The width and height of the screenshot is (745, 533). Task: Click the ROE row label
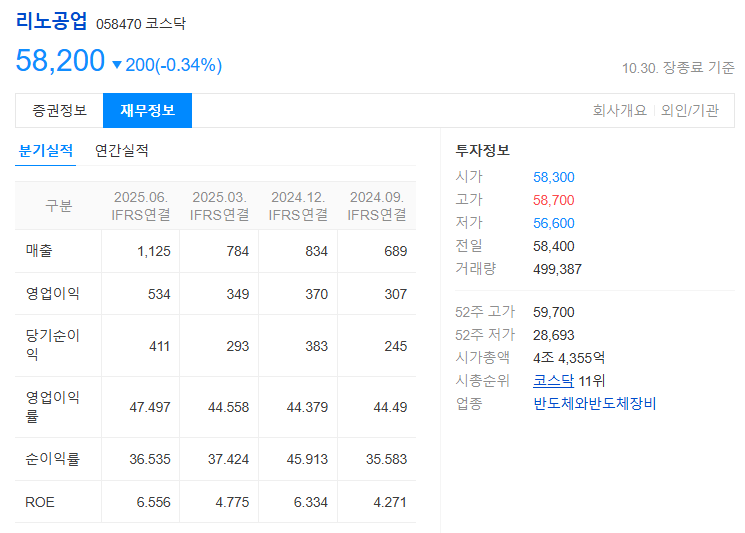click(x=40, y=502)
